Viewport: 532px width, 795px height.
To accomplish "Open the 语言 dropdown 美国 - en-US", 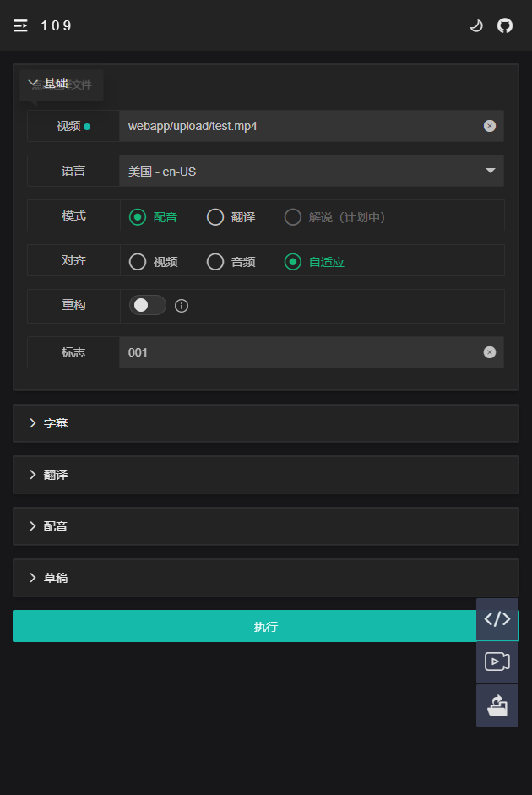I will (x=312, y=171).
